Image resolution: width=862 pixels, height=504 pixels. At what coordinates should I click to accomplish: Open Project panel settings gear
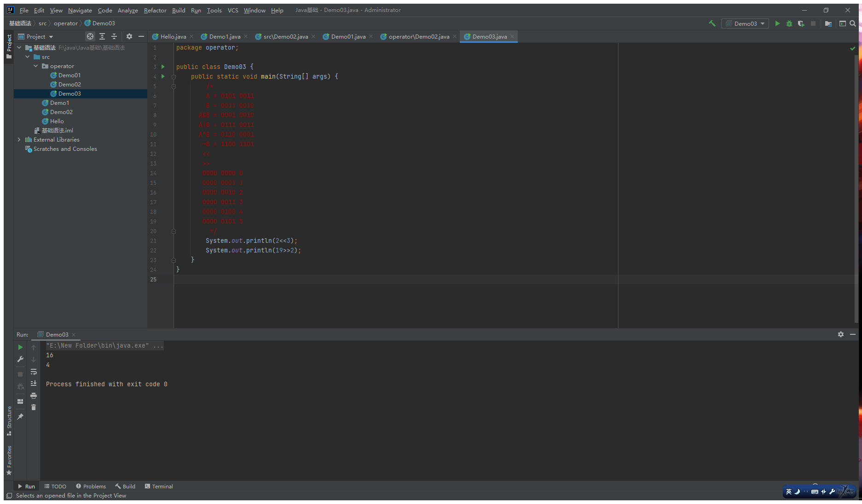point(129,36)
